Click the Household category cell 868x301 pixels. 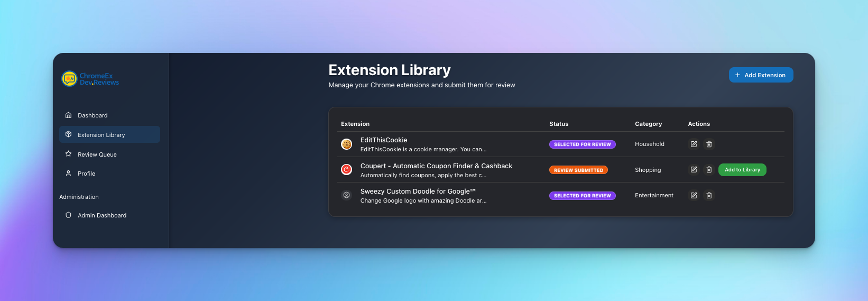650,144
